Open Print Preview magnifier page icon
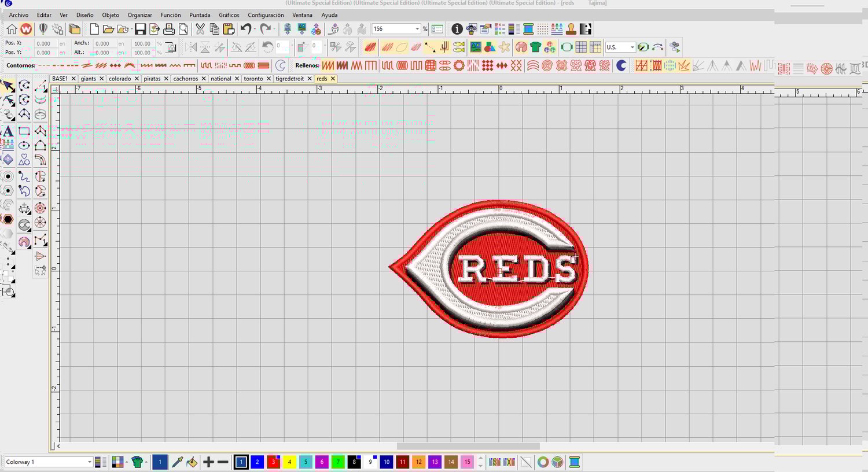The width and height of the screenshot is (868, 472). pos(183,29)
